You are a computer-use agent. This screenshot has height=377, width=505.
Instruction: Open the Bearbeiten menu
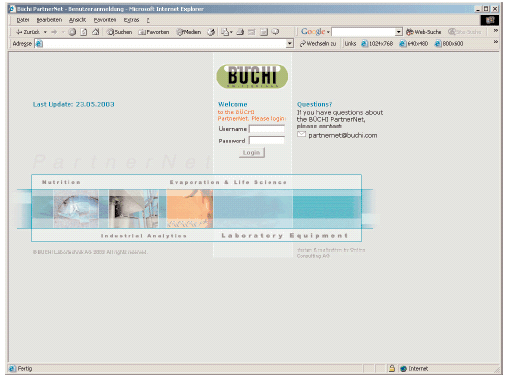pyautogui.click(x=49, y=20)
